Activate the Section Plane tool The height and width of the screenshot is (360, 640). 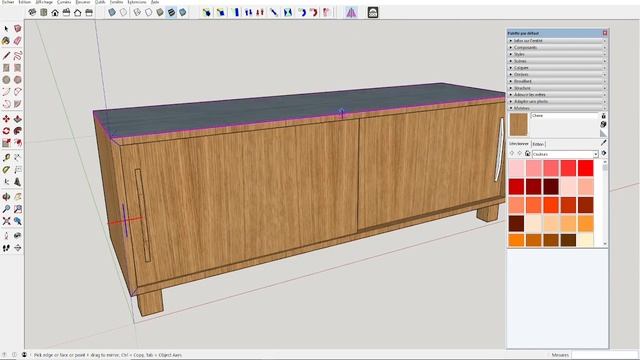coord(18,248)
